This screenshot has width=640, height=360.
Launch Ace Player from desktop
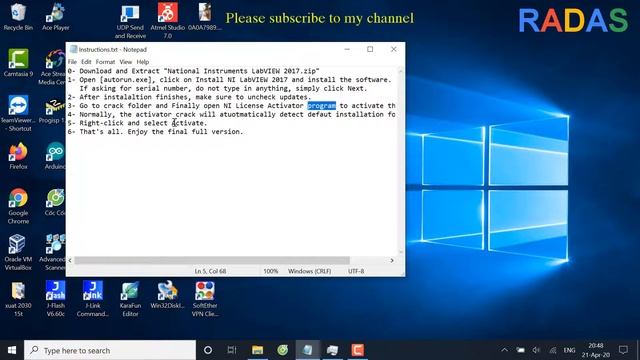tap(56, 17)
